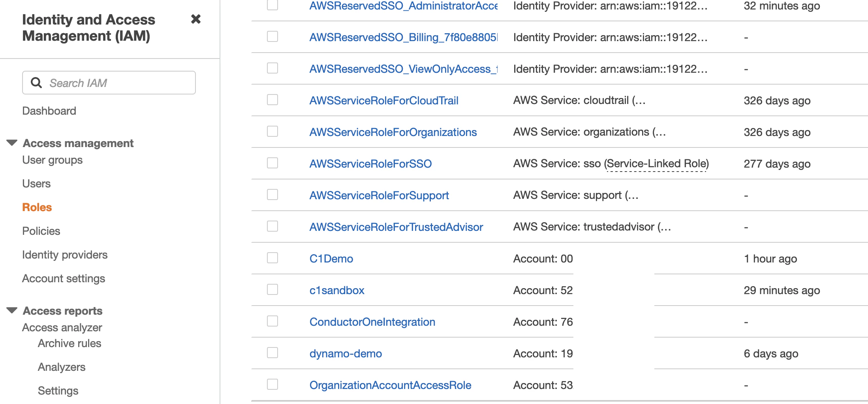The width and height of the screenshot is (868, 404).
Task: Open the c1sandbox role
Action: [337, 290]
